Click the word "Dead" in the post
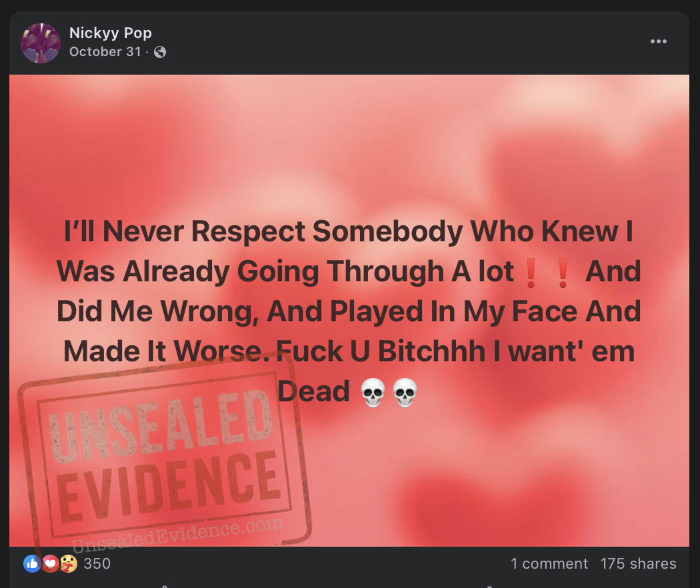The image size is (700, 588). coord(313,391)
